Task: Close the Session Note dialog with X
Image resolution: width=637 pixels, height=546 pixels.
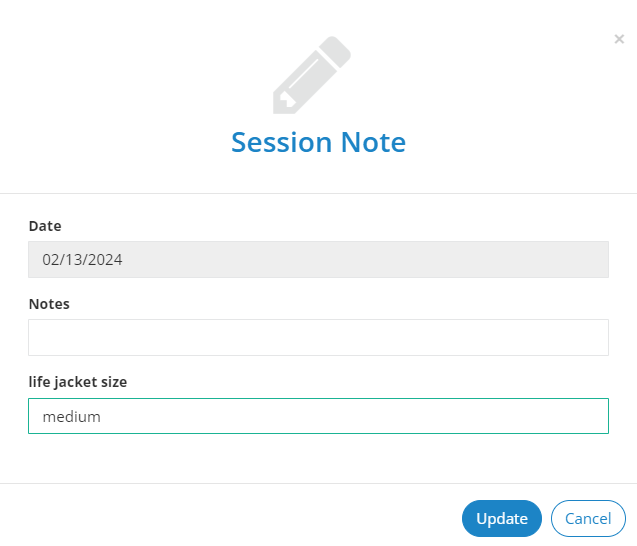Action: [x=619, y=39]
